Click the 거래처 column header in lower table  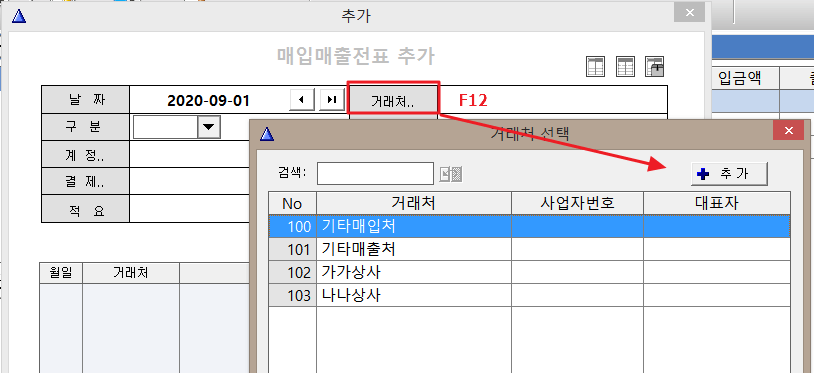pos(131,273)
